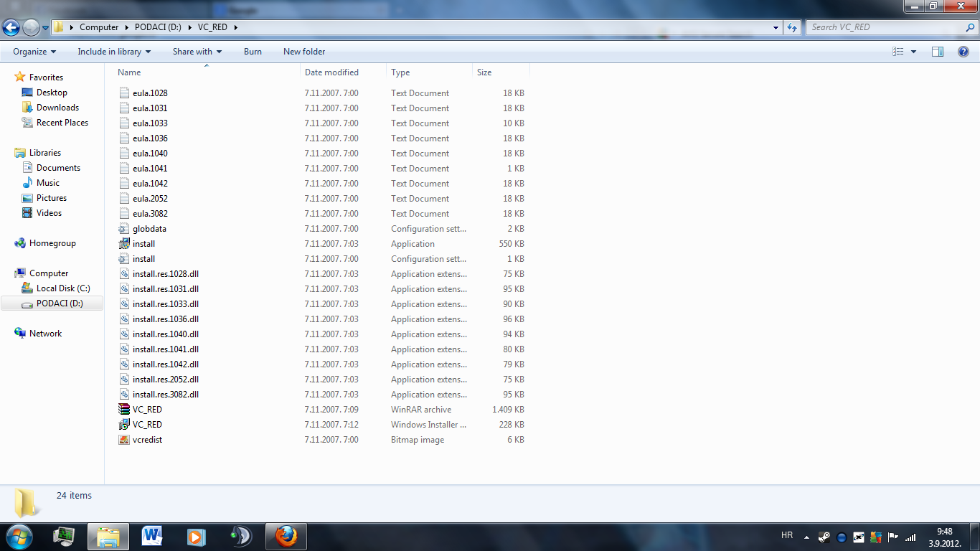The image size is (980, 551).
Task: Expand the arrow after VC_RED breadcrumb
Action: 235,27
